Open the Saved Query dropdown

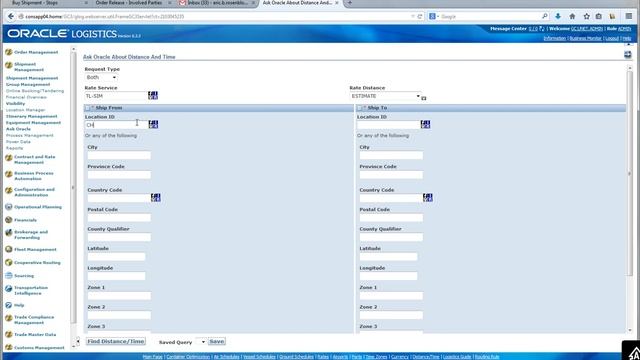coord(200,342)
